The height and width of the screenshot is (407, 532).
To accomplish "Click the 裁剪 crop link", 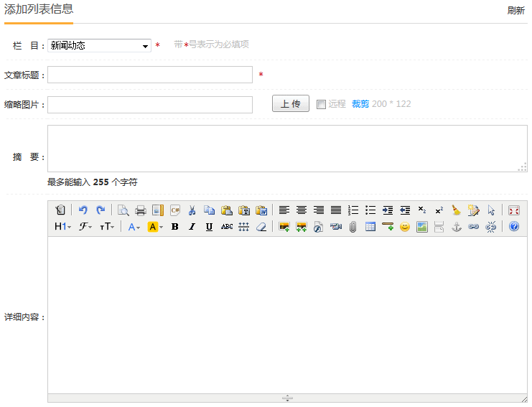I will point(360,104).
